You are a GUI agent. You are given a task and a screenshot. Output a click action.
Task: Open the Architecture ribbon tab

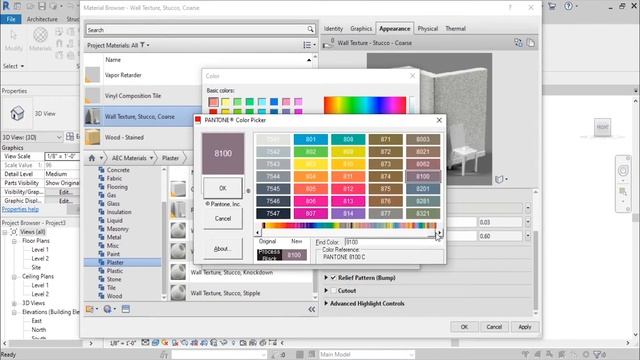coord(42,19)
